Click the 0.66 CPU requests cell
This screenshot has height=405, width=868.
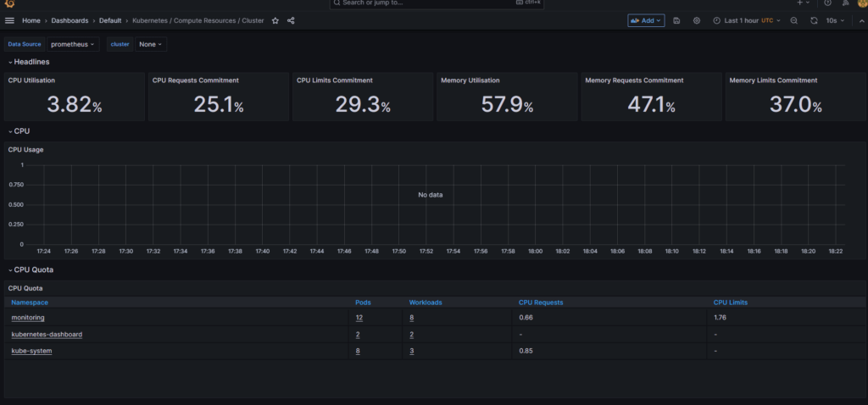[526, 318]
